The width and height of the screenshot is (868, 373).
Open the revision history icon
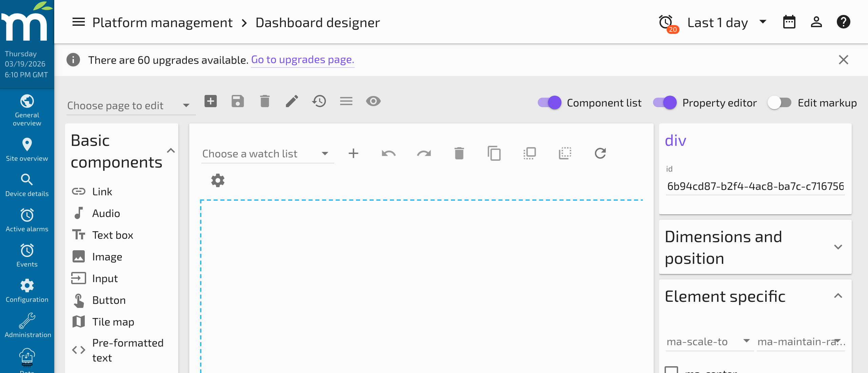click(x=319, y=101)
